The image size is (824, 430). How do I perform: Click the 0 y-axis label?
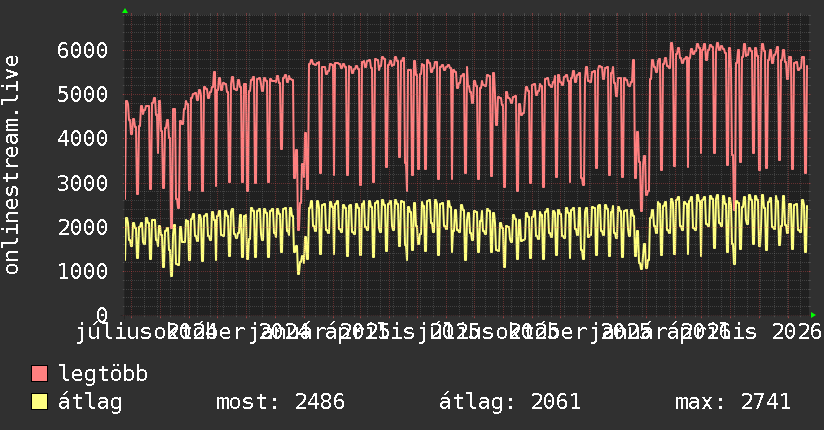click(x=102, y=315)
